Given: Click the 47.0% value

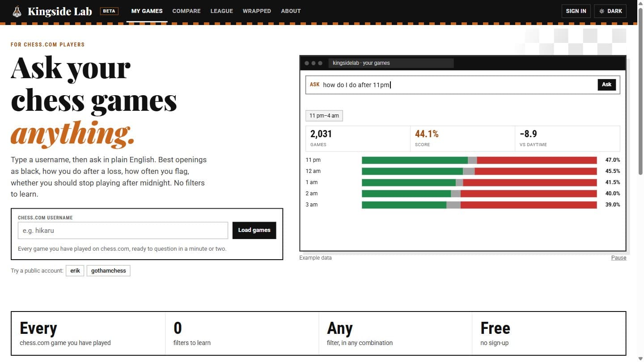Looking at the screenshot, I should [613, 160].
